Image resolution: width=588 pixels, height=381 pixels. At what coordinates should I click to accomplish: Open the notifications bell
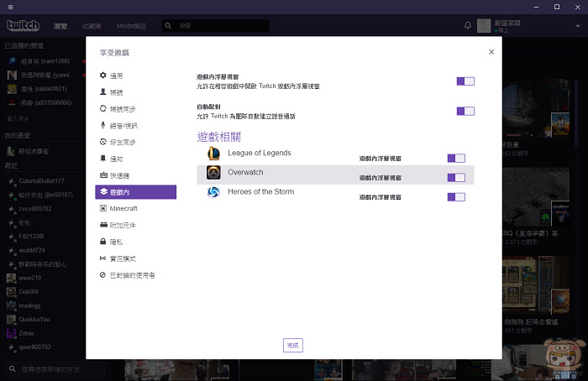click(468, 25)
